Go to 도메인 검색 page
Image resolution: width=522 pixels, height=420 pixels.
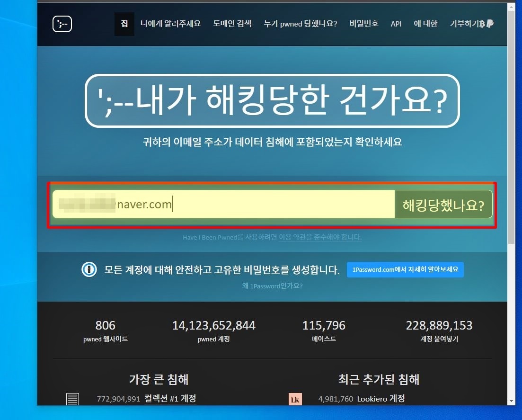[x=232, y=24]
